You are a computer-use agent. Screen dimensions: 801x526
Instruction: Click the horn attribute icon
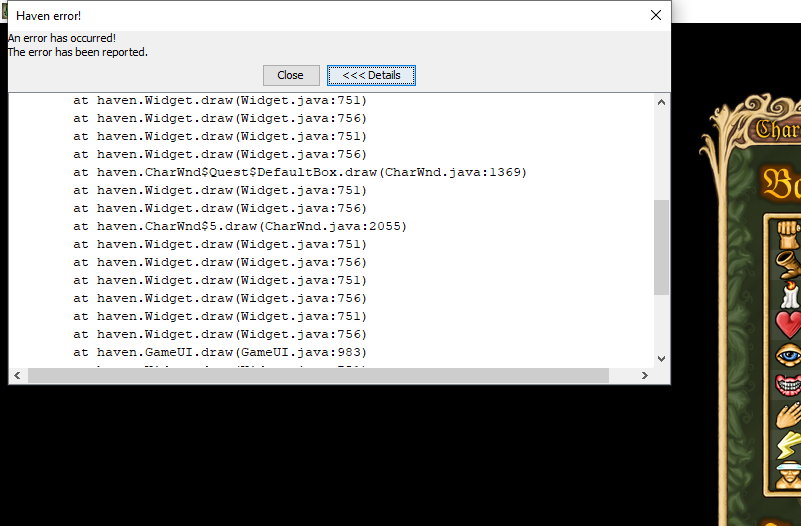click(x=789, y=265)
